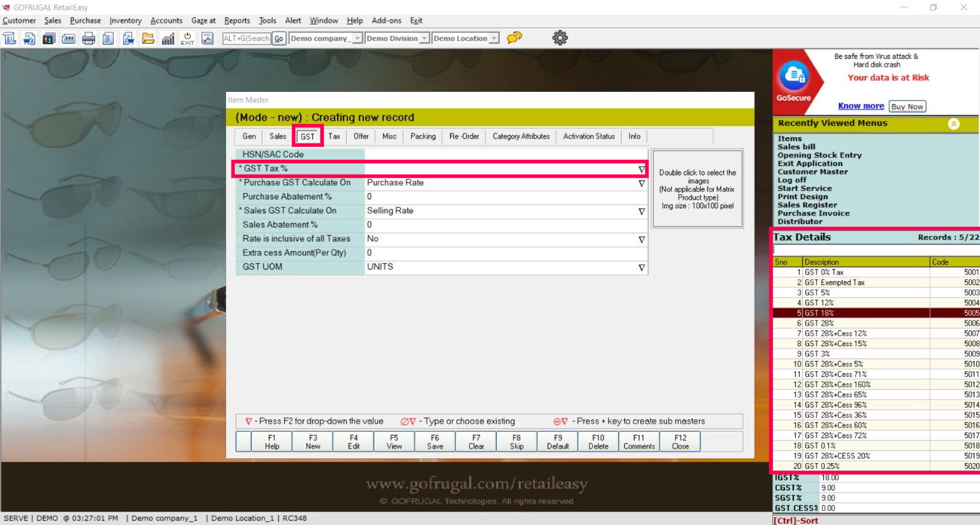Click the bar chart reports icon

pos(168,39)
